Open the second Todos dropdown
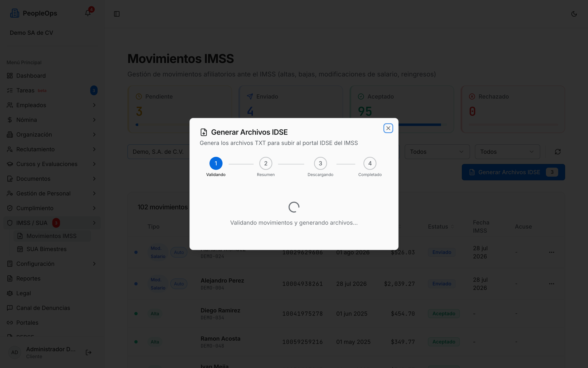The width and height of the screenshot is (588, 368). tap(507, 152)
